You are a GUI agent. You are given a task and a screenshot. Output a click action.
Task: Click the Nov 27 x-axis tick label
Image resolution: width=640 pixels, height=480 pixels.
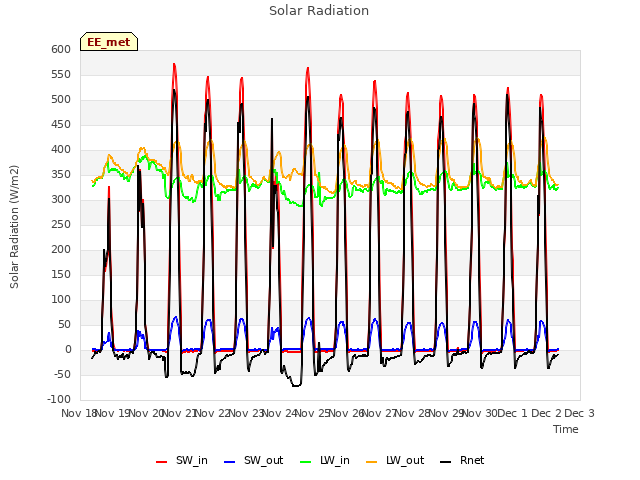(x=380, y=413)
